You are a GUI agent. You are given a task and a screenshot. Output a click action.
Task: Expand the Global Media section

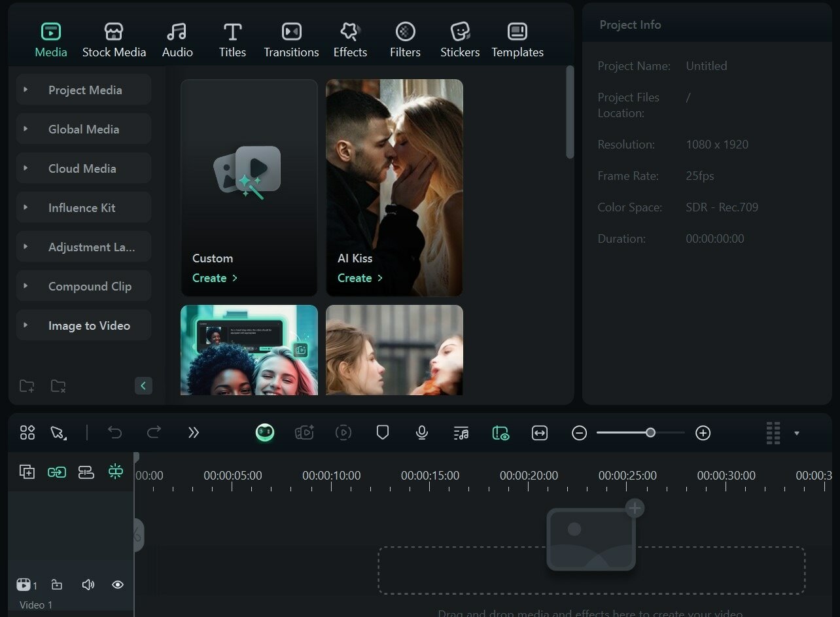84,129
